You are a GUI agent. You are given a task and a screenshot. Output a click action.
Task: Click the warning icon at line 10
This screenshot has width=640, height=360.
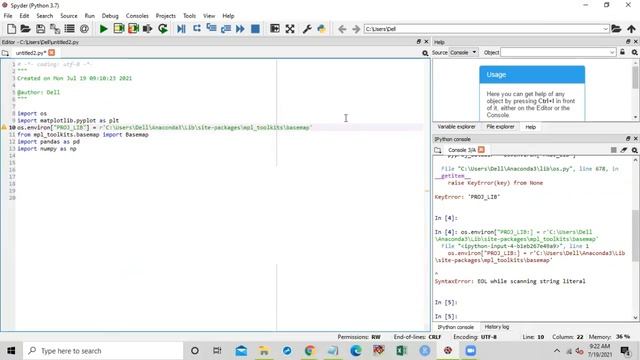coord(4,127)
